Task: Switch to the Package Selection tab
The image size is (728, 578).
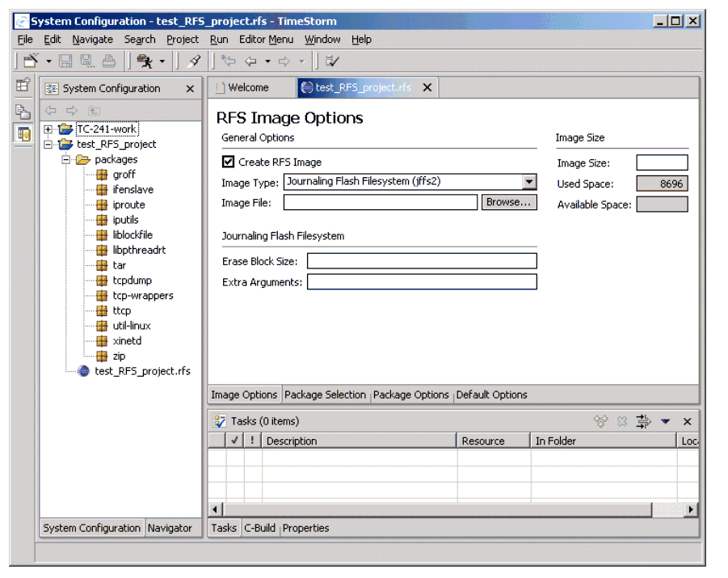Action: pyautogui.click(x=325, y=395)
